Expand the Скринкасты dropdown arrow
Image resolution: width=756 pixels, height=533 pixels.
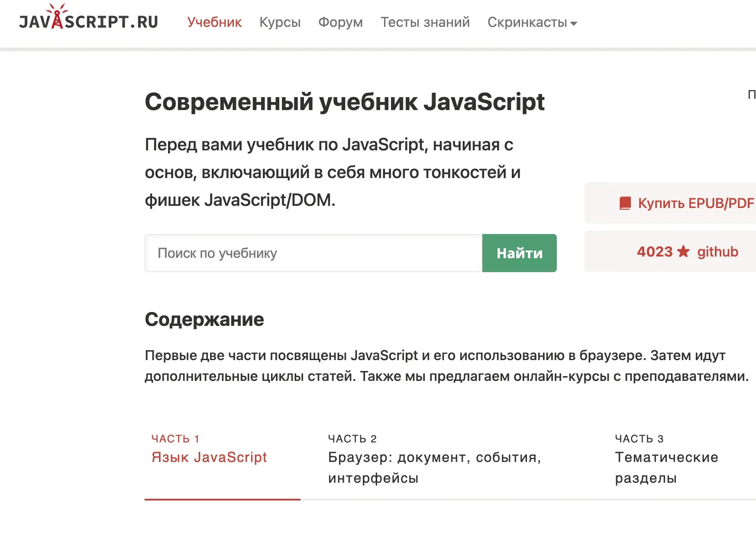pos(574,23)
